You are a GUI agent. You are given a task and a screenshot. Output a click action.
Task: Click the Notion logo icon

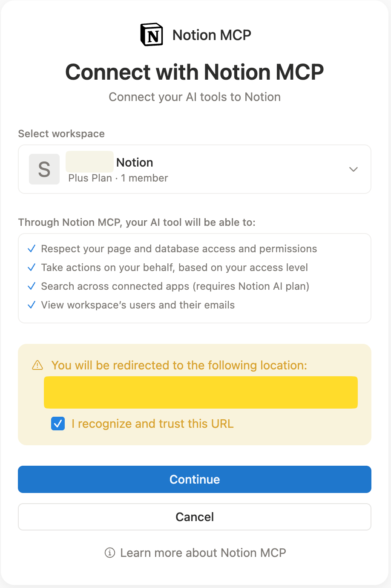click(152, 35)
